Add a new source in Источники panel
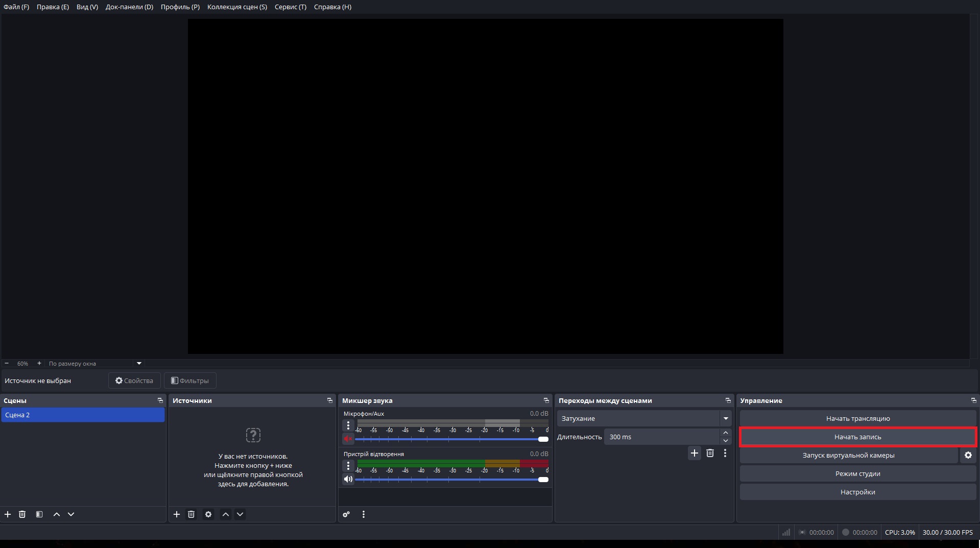The width and height of the screenshot is (980, 548). 177,514
